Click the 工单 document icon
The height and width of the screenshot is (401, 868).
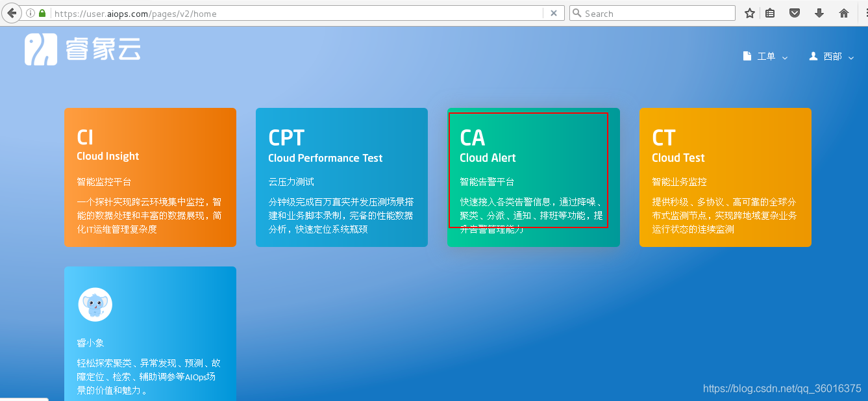pos(747,57)
